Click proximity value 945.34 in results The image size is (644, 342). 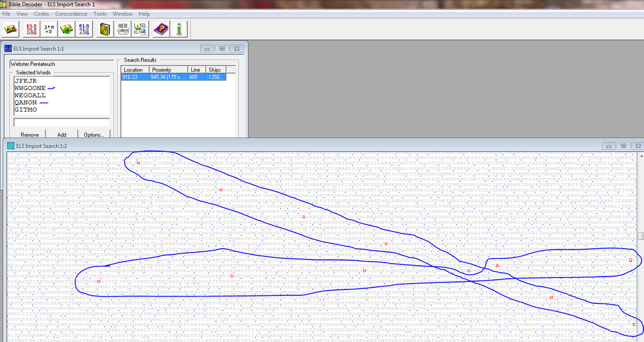point(169,77)
